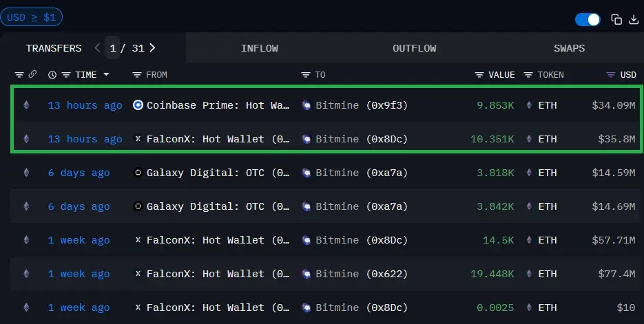
Task: Open Coinbase Prime: Hot Wallet address
Action: point(218,105)
